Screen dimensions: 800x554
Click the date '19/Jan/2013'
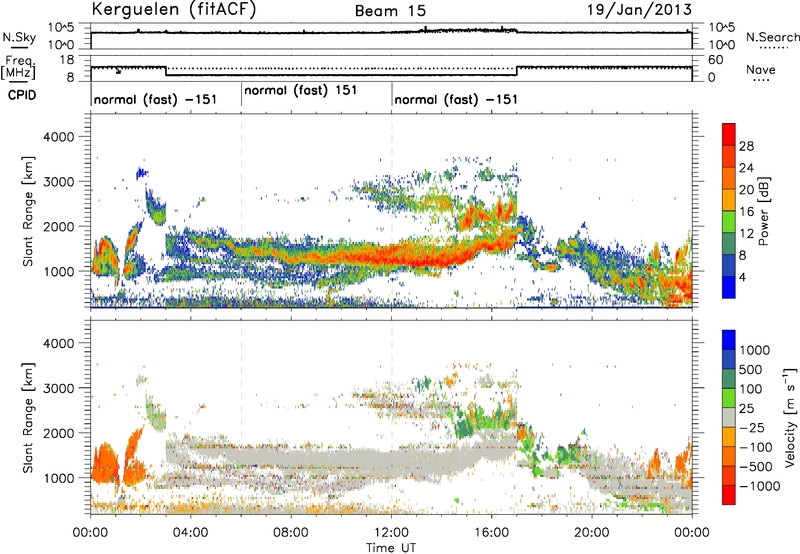(640, 10)
